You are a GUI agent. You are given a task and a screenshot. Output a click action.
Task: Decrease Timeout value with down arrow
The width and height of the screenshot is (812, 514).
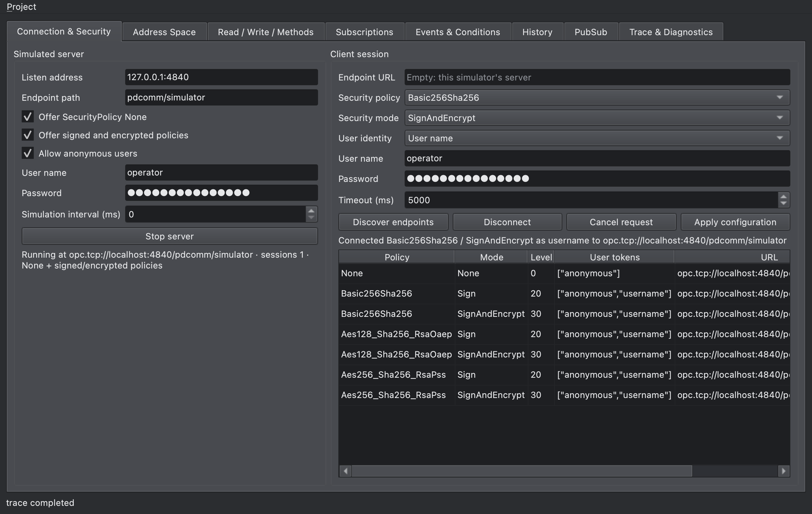[x=783, y=204]
